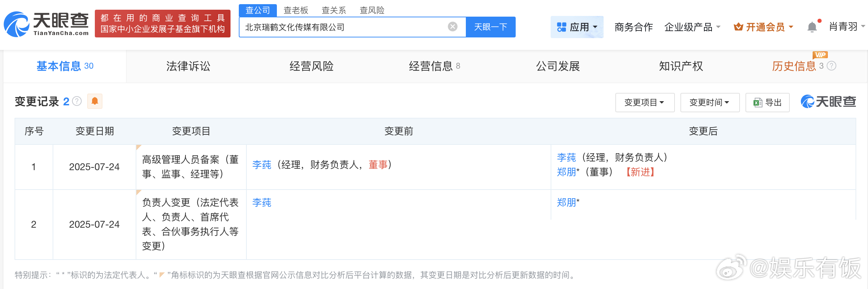Open 郑朋 (董事) link in row 1 变更后
This screenshot has height=289, width=868.
566,172
